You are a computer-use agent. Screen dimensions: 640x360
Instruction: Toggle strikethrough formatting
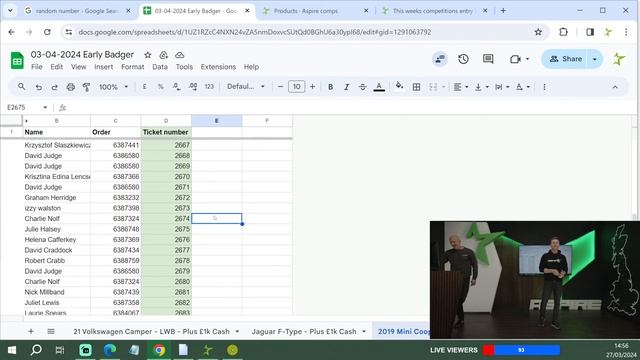point(362,87)
